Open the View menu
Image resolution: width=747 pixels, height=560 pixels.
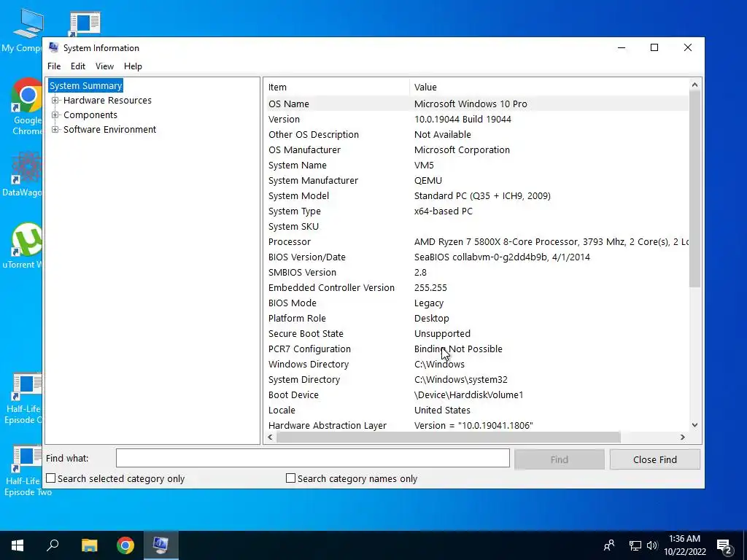[x=104, y=66]
